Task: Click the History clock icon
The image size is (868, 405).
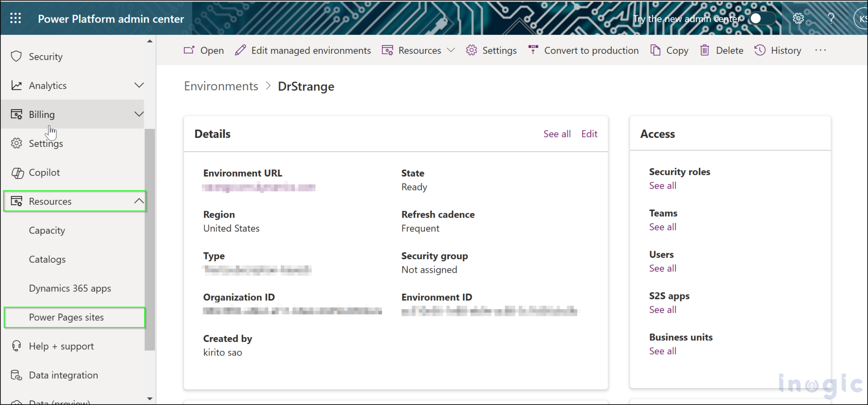Action: tap(760, 50)
